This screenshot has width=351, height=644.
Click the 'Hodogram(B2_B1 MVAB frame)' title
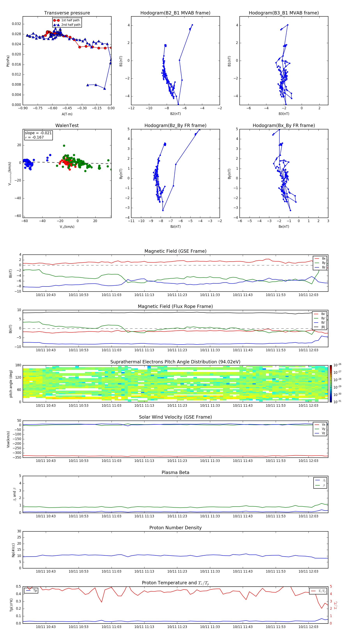(x=175, y=13)
